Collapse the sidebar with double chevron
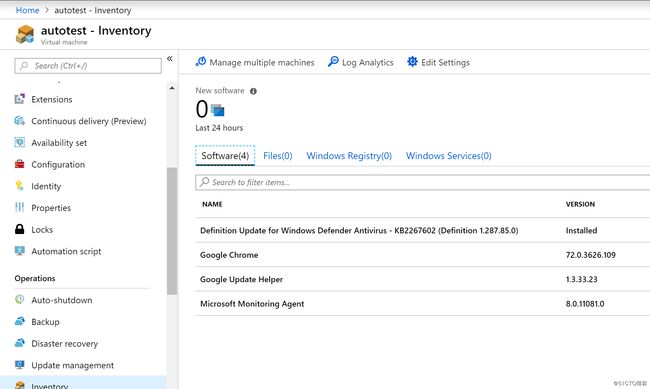 click(x=170, y=59)
